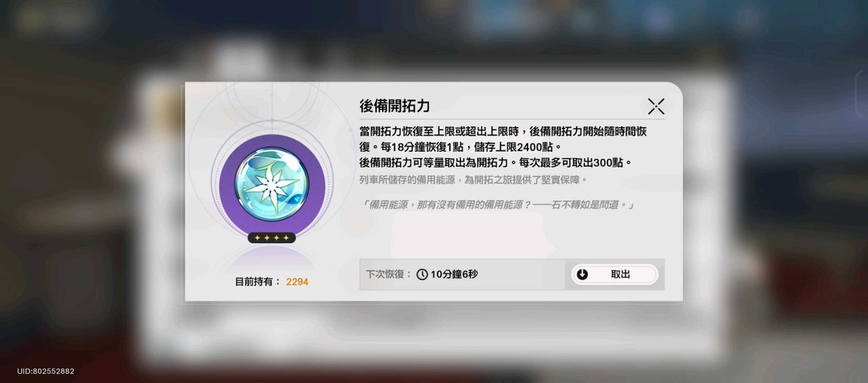The width and height of the screenshot is (868, 383).
Task: Close the 後備開拓力 dialog with X
Action: coord(656,106)
